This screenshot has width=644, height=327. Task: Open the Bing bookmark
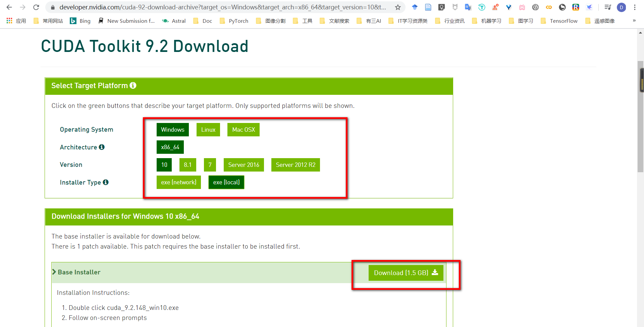(80, 21)
